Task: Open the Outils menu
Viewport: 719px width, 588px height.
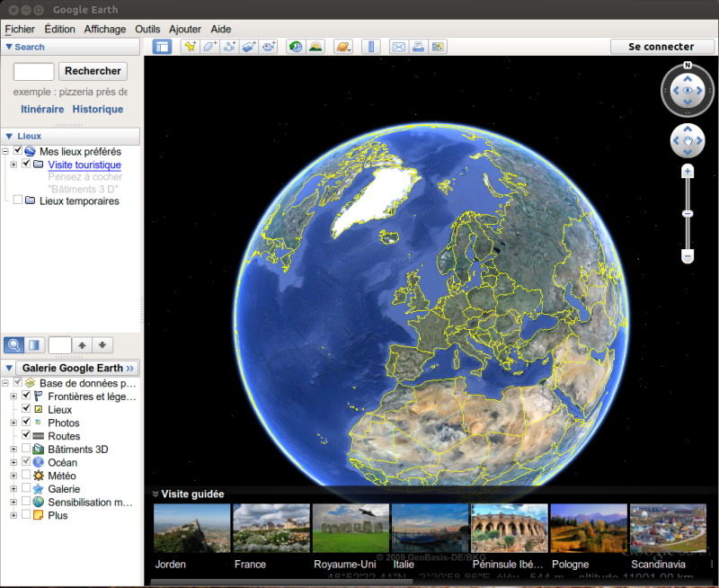Action: pos(147,29)
